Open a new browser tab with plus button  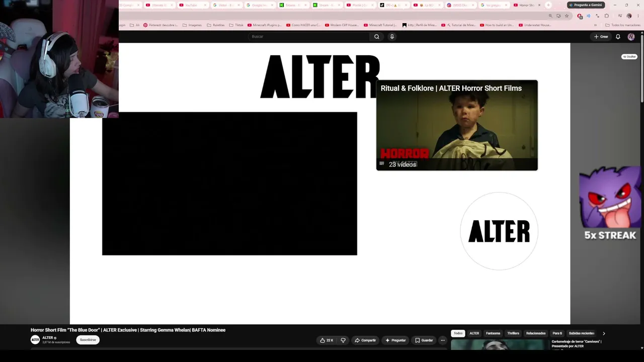(x=548, y=5)
